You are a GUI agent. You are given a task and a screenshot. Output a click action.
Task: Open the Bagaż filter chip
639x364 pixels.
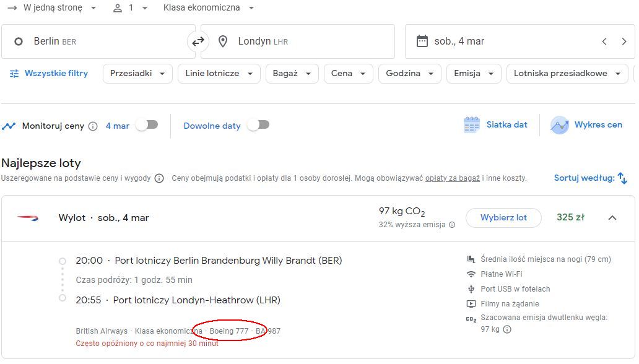point(292,74)
